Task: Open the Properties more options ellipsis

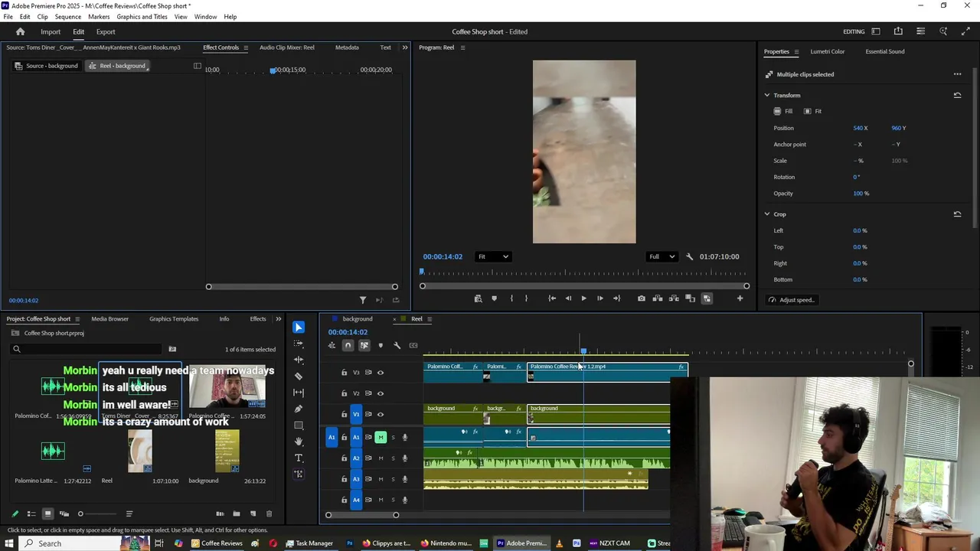Action: point(957,74)
